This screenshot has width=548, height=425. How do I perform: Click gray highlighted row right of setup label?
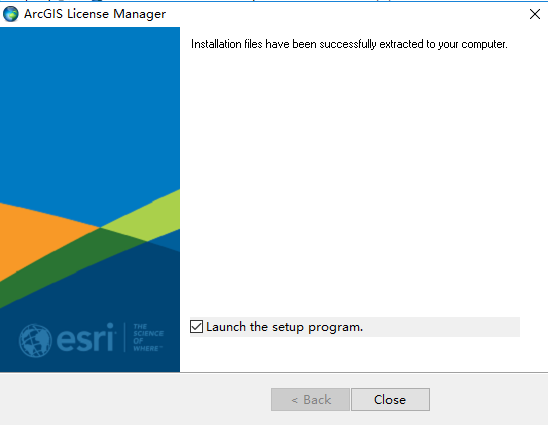point(441,327)
